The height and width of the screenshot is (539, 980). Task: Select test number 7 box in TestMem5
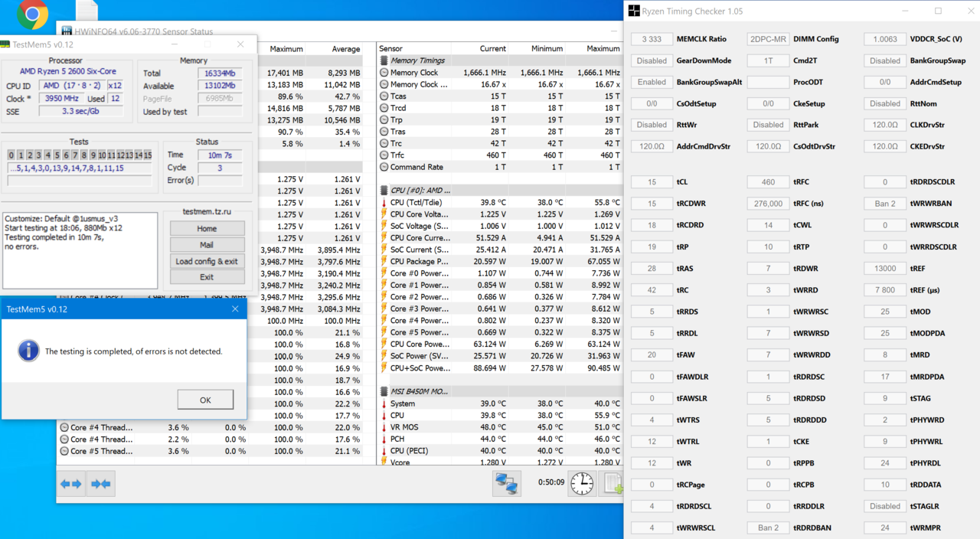pyautogui.click(x=74, y=155)
